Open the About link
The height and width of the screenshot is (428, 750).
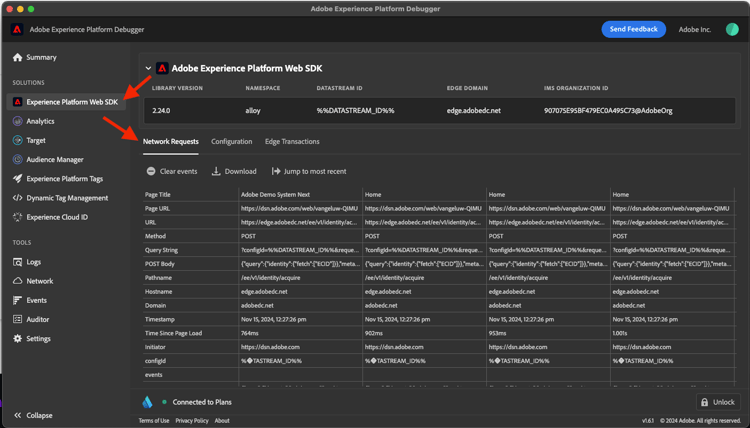(x=222, y=421)
